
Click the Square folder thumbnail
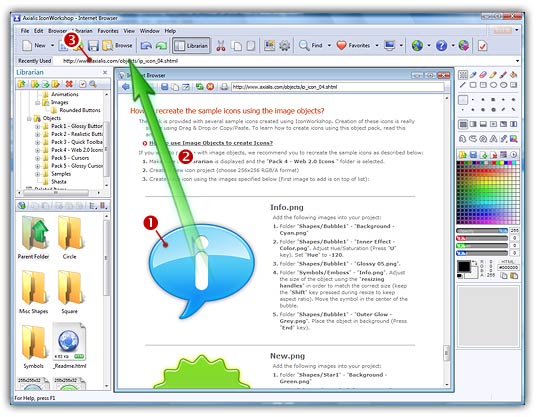[x=70, y=292]
